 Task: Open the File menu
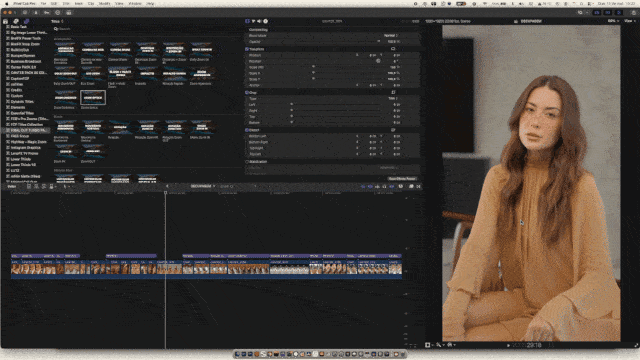[43, 4]
